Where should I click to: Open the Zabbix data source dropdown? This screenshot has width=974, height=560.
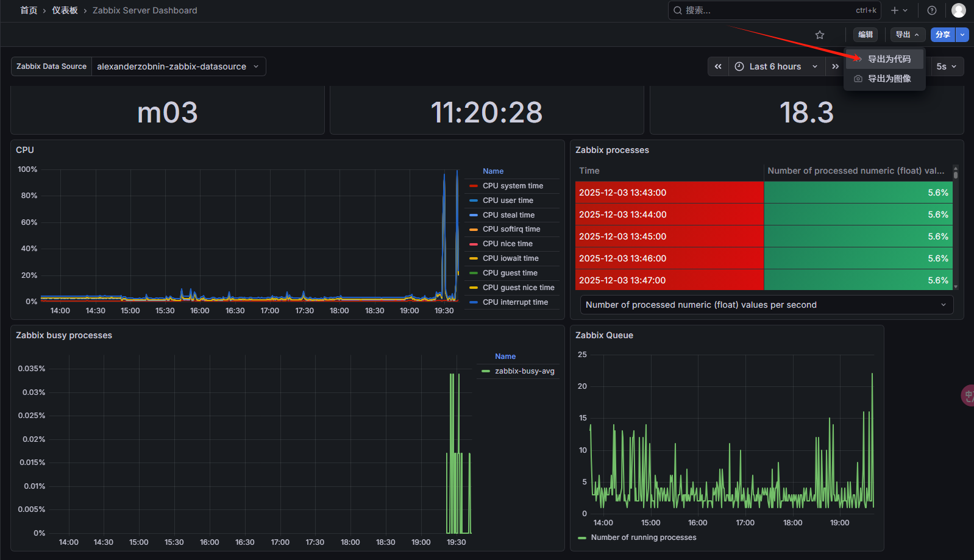coord(179,66)
